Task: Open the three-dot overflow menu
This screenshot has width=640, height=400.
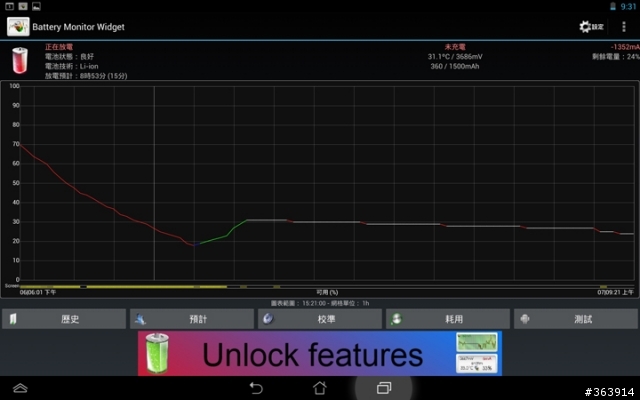Action: click(x=623, y=27)
